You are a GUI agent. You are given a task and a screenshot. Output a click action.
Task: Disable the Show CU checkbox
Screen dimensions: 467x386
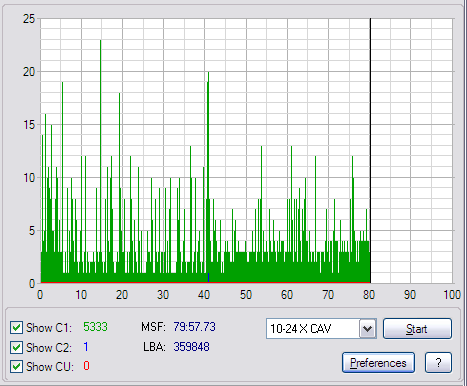pos(16,367)
